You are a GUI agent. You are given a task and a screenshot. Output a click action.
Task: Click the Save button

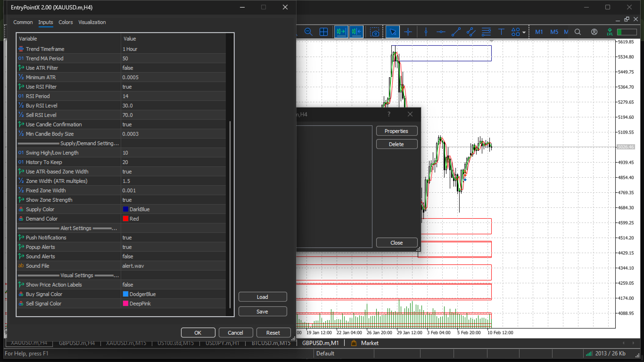click(263, 311)
